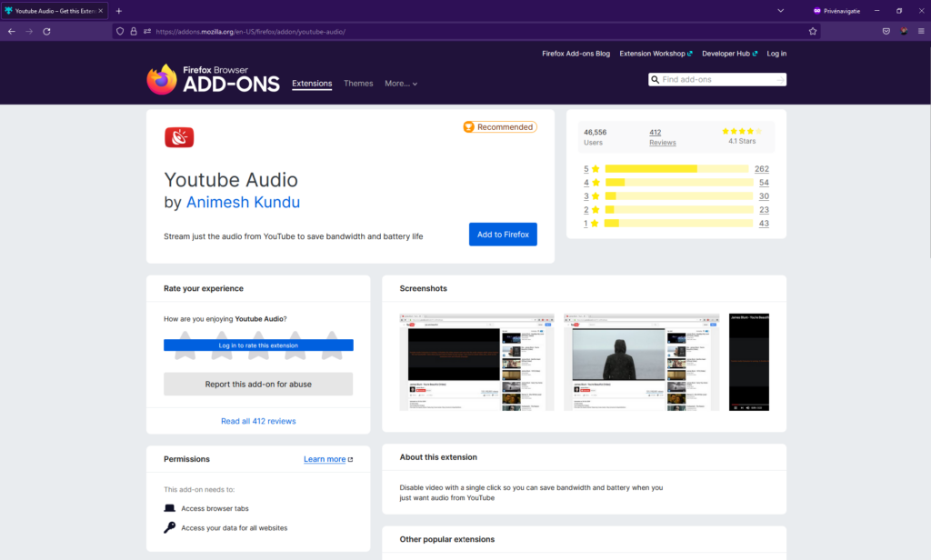Go back with the browser back arrow

12,32
